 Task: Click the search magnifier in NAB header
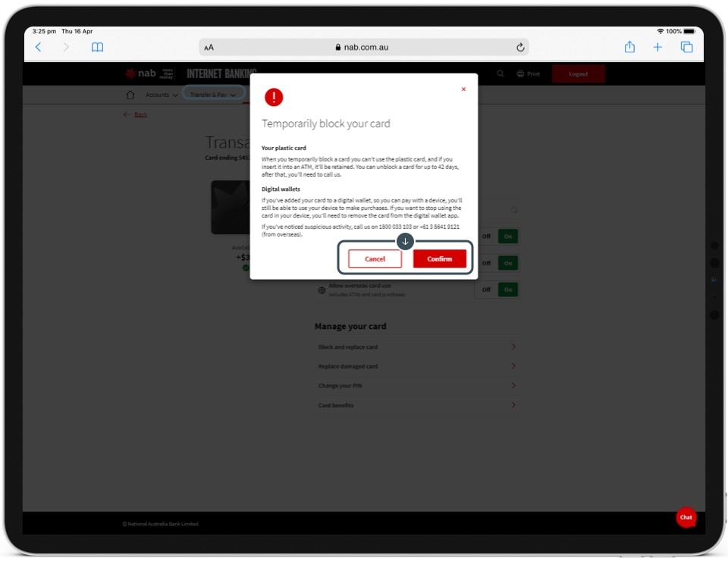[500, 74]
